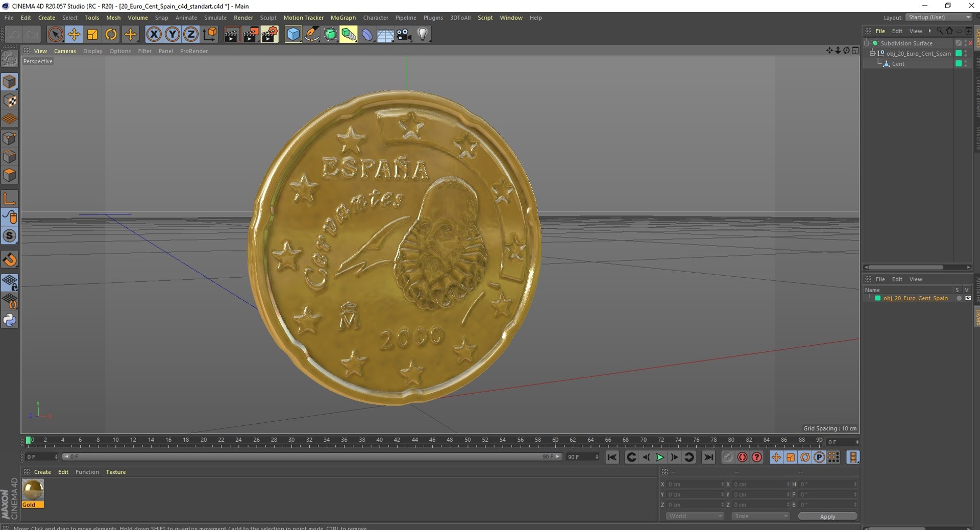Collapse obj_20_Euro_Cent_Spain tree node
Image resolution: width=980 pixels, height=530 pixels.
872,53
